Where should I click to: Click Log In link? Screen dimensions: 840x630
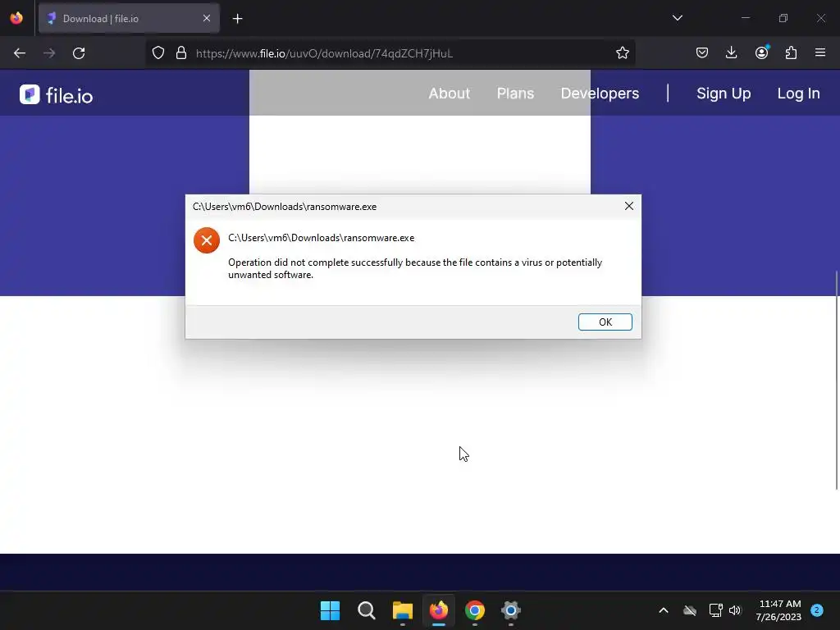pos(798,94)
